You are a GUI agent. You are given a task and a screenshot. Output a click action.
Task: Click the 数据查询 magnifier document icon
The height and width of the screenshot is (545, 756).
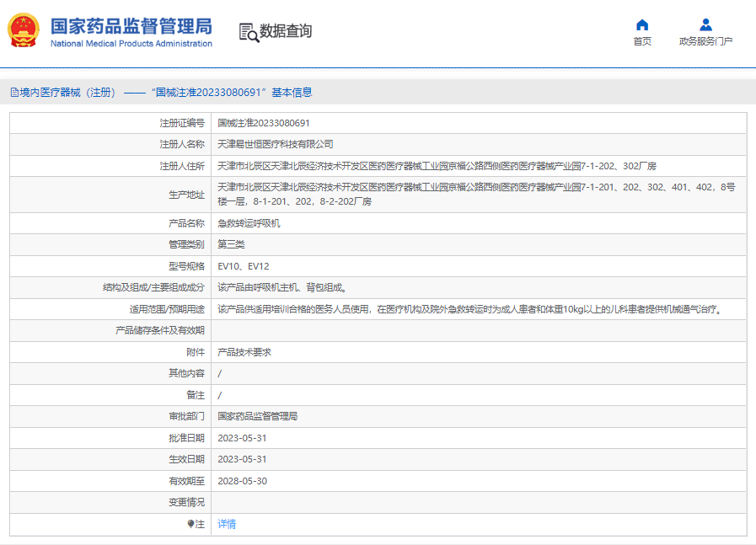[x=249, y=32]
